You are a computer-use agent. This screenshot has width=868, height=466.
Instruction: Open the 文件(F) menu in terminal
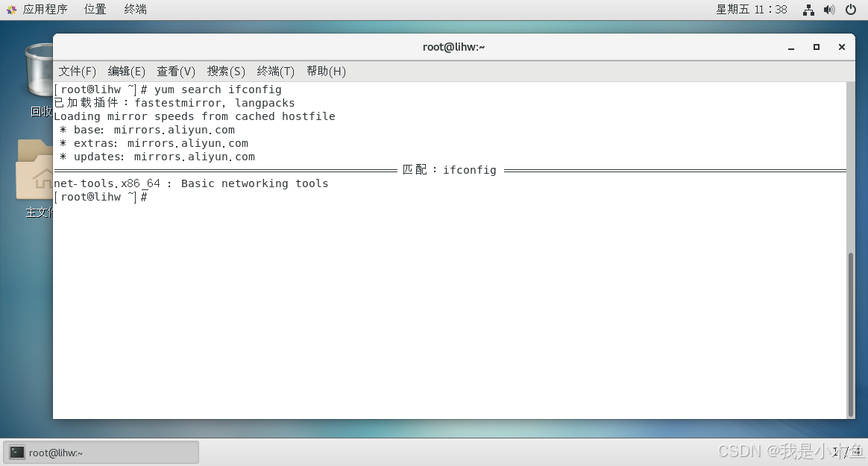click(x=77, y=72)
